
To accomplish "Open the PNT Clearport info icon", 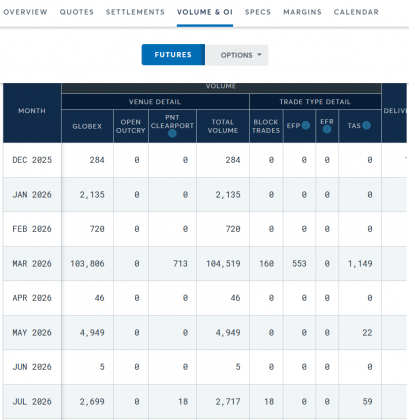I will (x=172, y=134).
